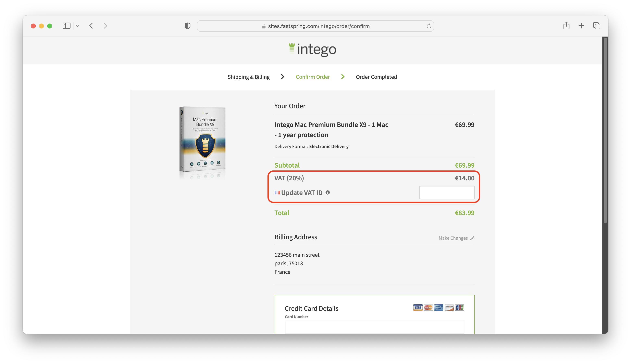Open the sidebar options dropdown arrow
The height and width of the screenshot is (364, 631).
tap(77, 26)
